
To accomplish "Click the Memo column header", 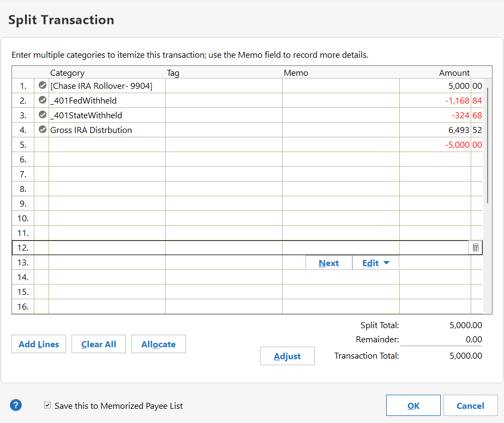I will pos(296,73).
